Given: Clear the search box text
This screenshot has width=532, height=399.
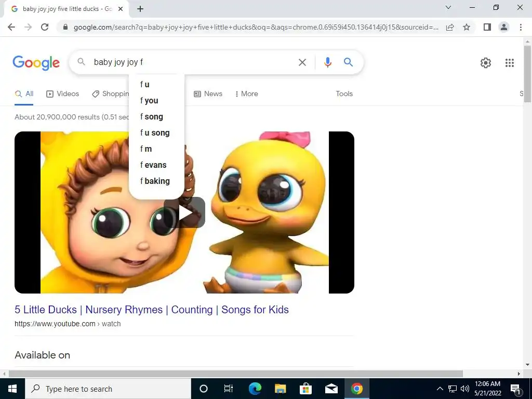Looking at the screenshot, I should tap(302, 62).
